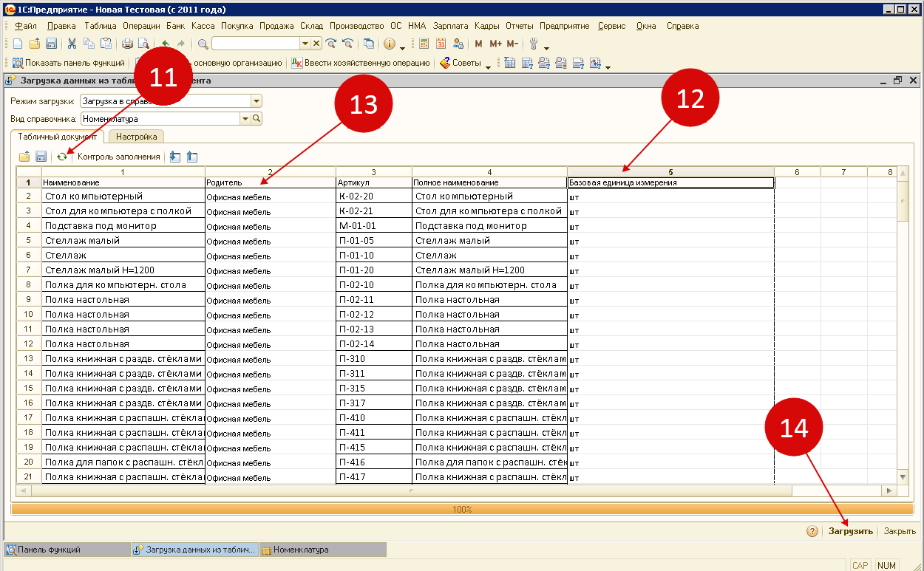Select header cell 'Полное наименование'
The height and width of the screenshot is (571, 924).
pyautogui.click(x=489, y=182)
